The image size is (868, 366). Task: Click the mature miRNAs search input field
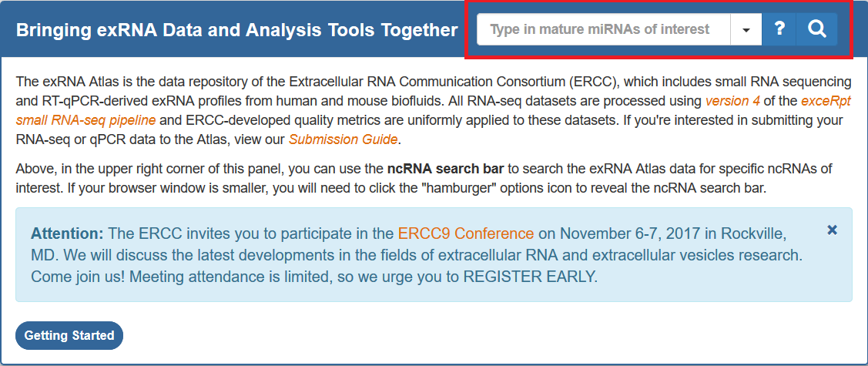[603, 30]
